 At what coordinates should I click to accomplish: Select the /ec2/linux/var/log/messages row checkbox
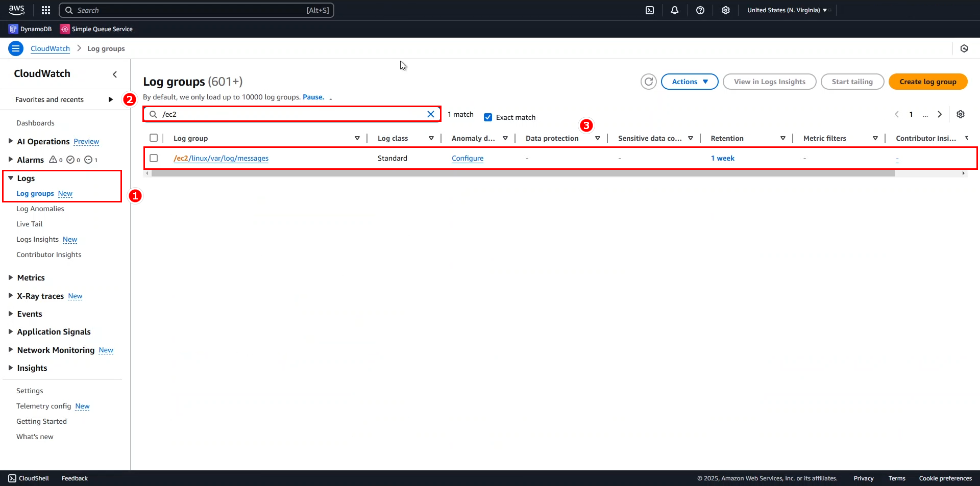tap(154, 158)
